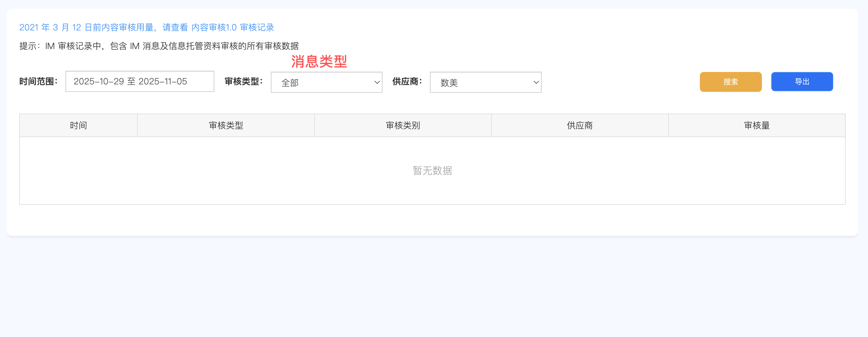This screenshot has height=337, width=868.
Task: Click the 供应商 table column header
Action: [x=579, y=125]
